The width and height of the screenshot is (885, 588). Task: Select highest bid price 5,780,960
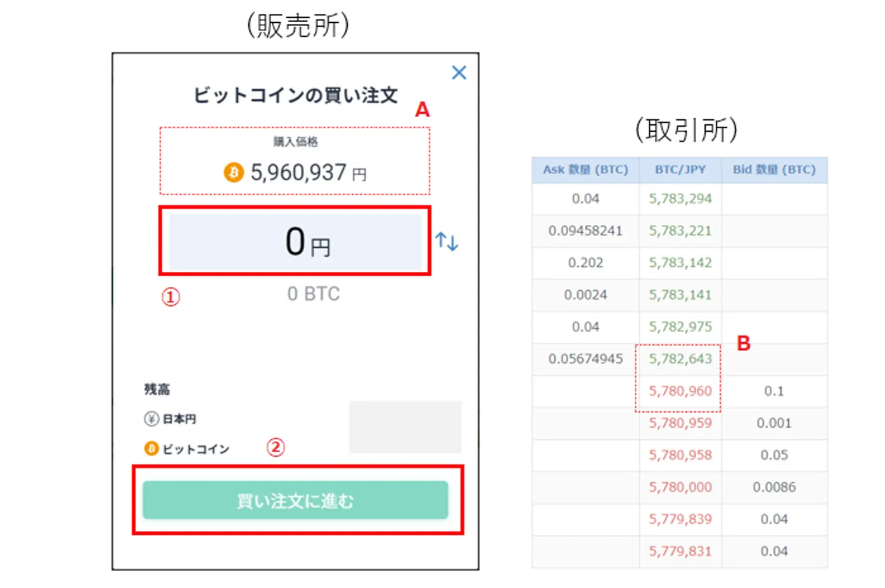[x=680, y=391]
